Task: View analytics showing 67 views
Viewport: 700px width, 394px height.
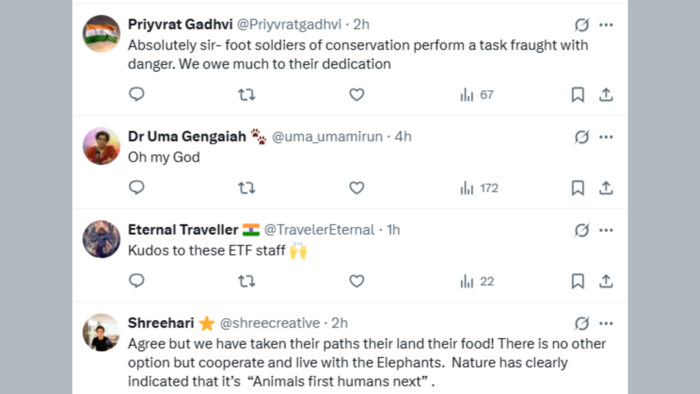Action: (x=477, y=95)
